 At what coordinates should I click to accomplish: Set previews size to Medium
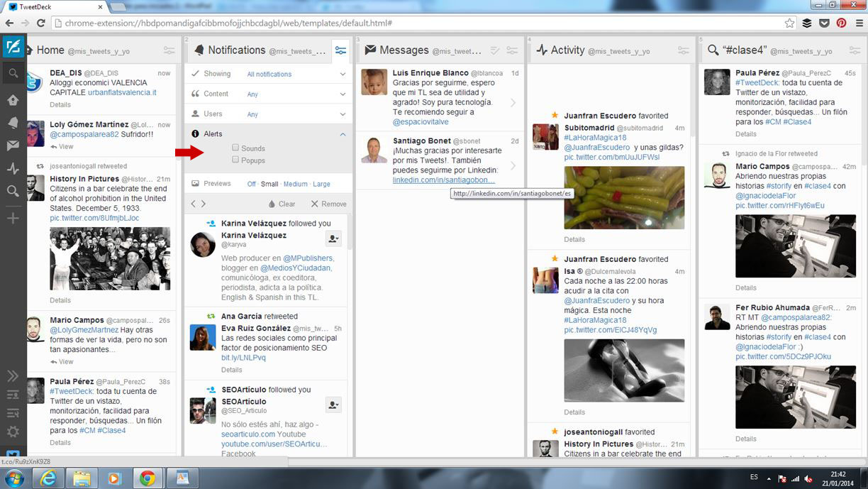coord(296,184)
